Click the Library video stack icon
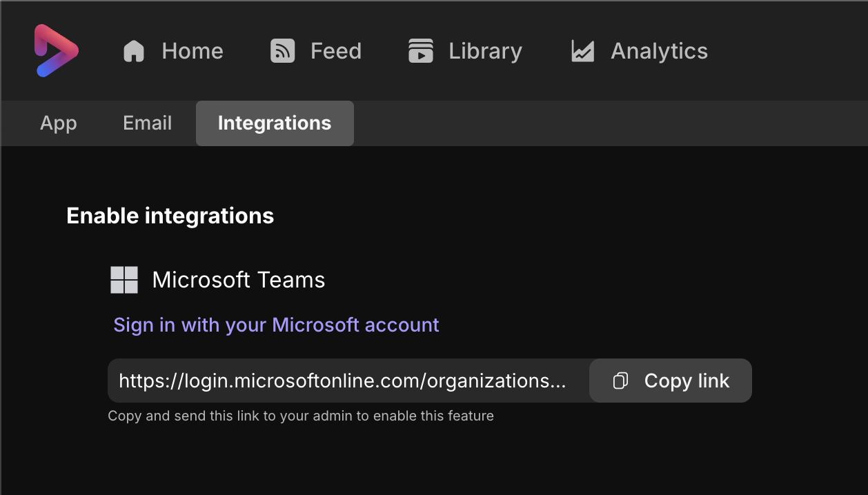 [421, 51]
